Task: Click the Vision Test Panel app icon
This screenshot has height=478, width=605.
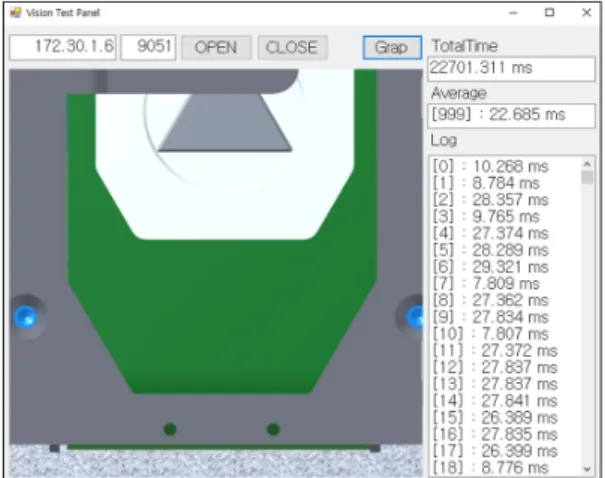Action: 15,13
